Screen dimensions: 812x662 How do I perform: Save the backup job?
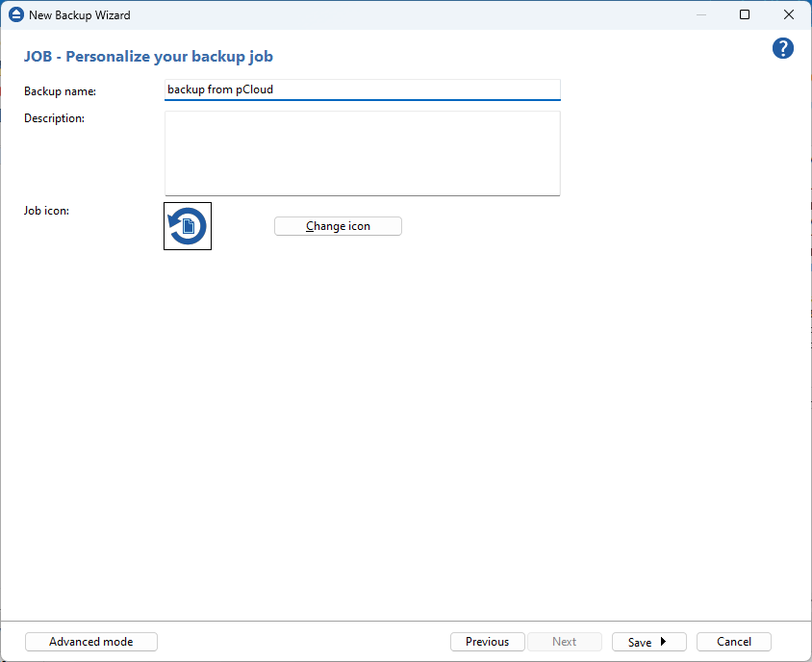click(640, 642)
